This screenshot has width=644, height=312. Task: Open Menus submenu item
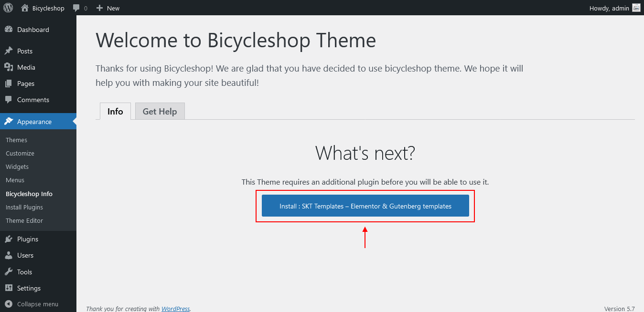(x=15, y=180)
